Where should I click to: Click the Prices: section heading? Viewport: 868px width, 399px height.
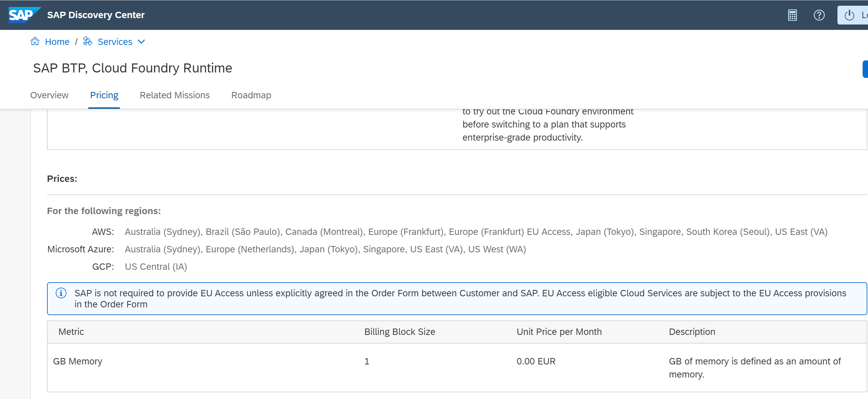pyautogui.click(x=62, y=179)
